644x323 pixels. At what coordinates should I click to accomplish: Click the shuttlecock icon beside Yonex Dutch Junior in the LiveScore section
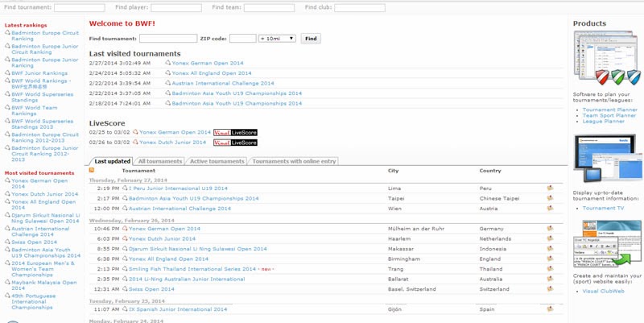click(x=135, y=143)
